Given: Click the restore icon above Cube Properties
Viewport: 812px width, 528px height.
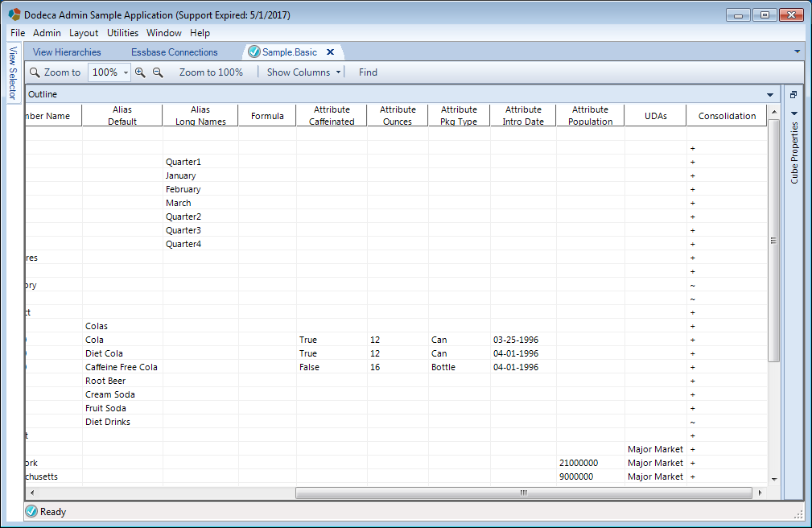Looking at the screenshot, I should 793,95.
